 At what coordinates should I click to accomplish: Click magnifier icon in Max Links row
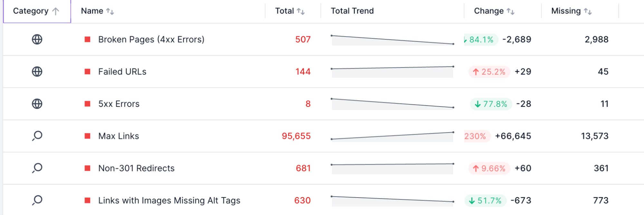(37, 136)
